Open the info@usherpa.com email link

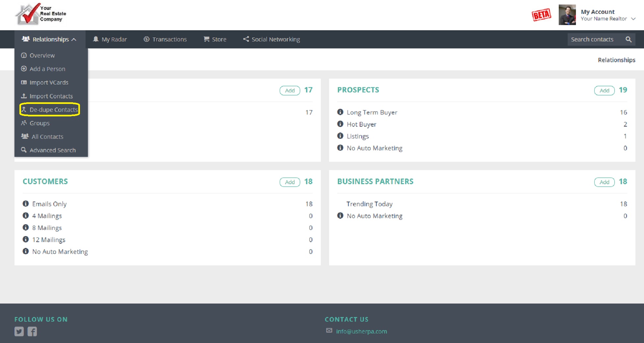361,331
